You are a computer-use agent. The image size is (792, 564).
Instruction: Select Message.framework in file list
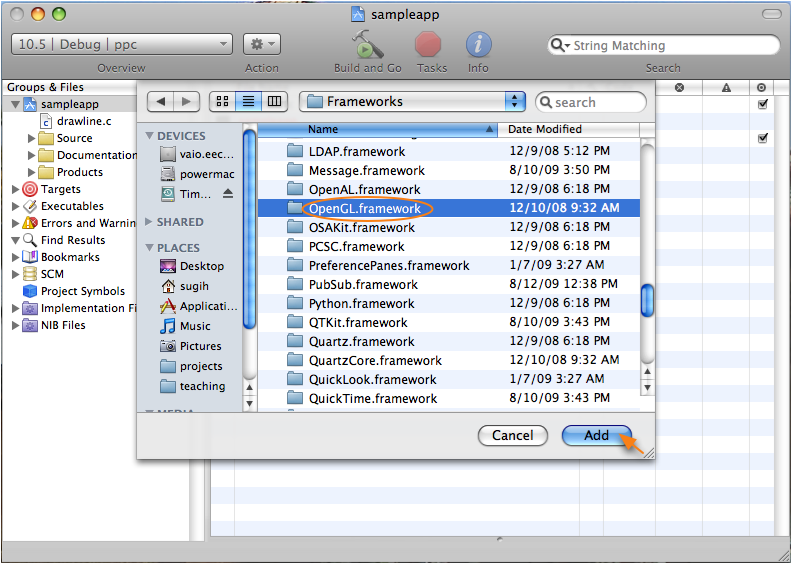click(x=449, y=170)
